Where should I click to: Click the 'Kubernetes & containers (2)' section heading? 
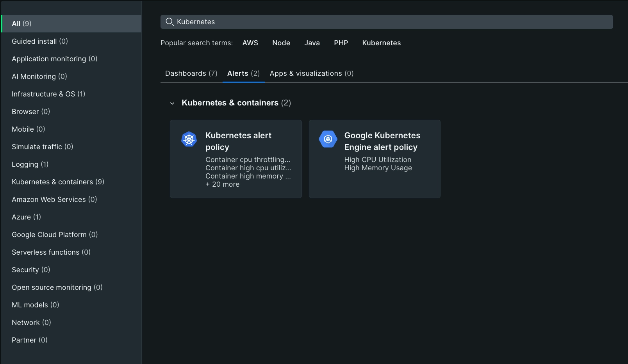[x=236, y=103]
